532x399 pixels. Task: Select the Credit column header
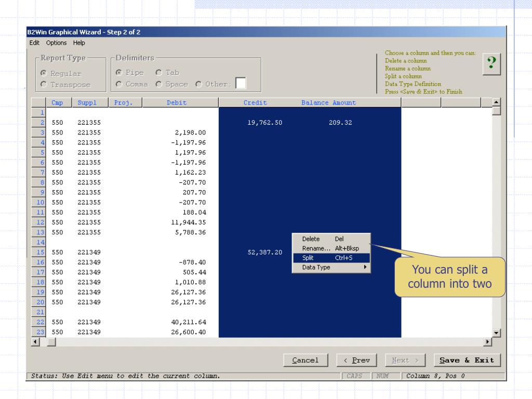click(255, 102)
